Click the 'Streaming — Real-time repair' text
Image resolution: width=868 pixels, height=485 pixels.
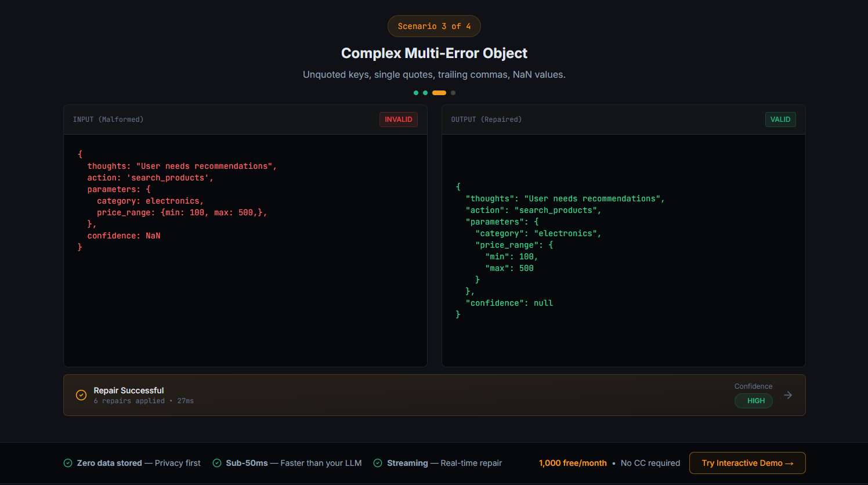(444, 463)
